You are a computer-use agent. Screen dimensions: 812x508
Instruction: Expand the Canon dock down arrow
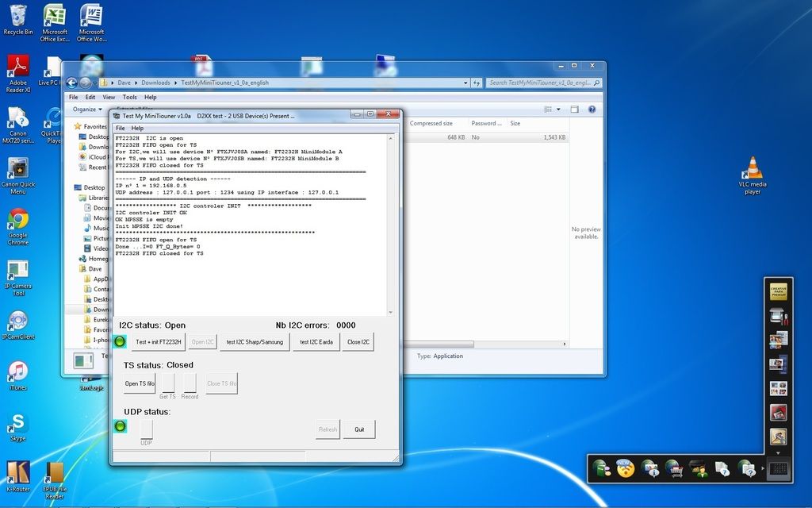pyautogui.click(x=779, y=453)
